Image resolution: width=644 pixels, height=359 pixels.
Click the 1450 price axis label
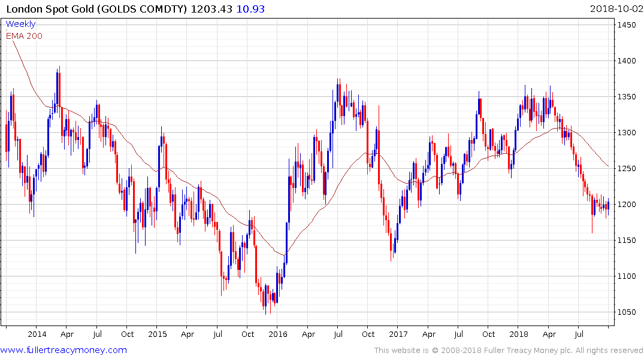click(627, 25)
